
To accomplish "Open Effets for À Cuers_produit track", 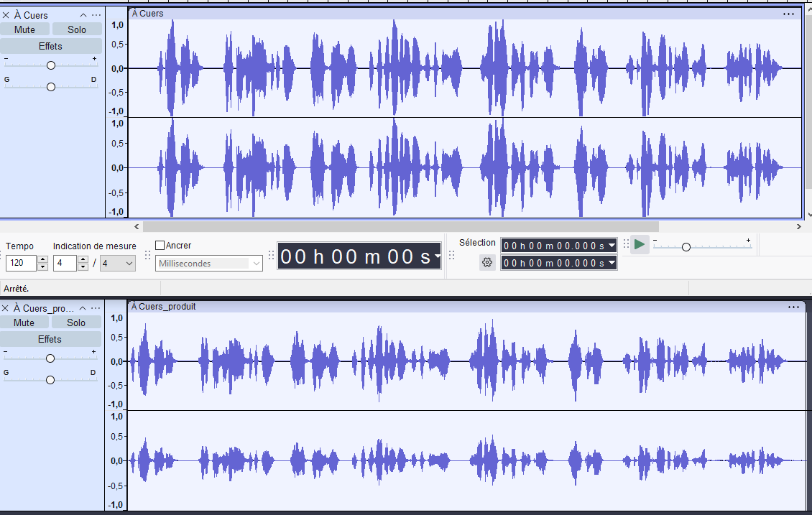I will [x=50, y=339].
